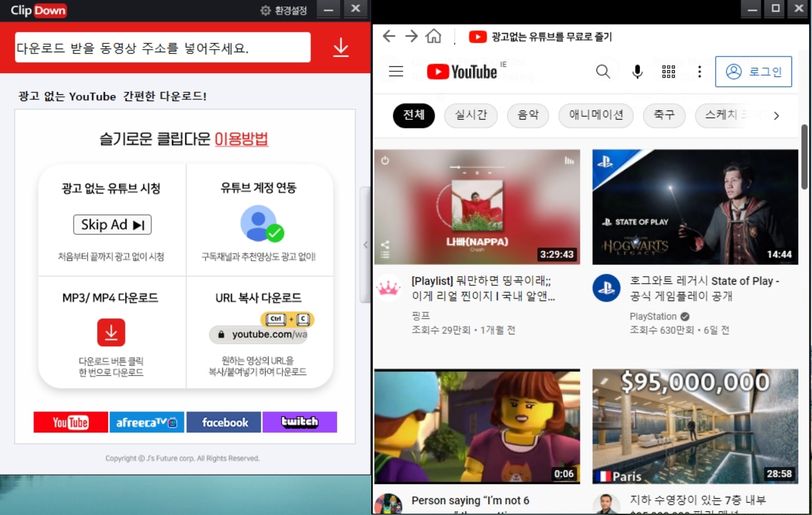
Task: Click the YouTube logo
Action: [462, 72]
